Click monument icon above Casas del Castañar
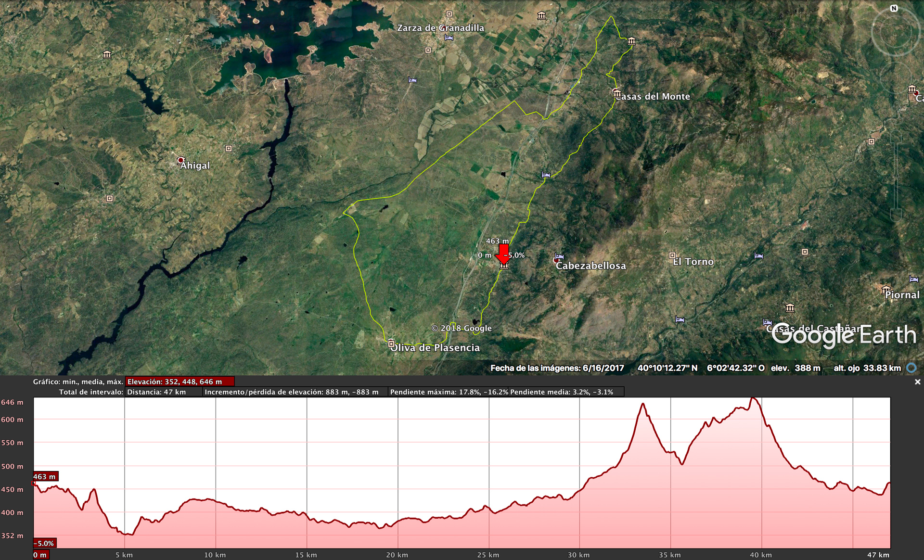The image size is (924, 560). coord(790,308)
